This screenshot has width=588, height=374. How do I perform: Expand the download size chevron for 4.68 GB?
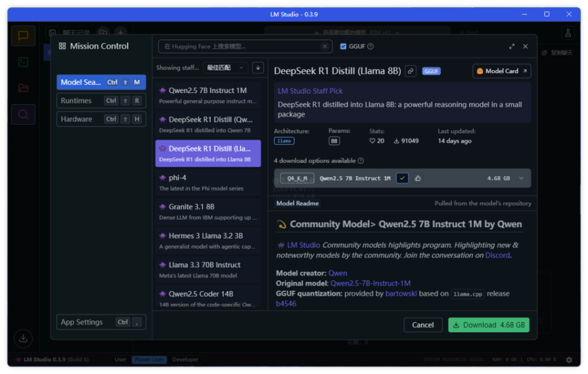[521, 178]
